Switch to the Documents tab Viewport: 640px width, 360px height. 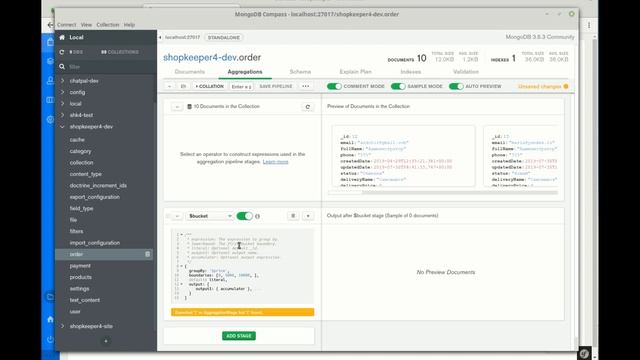[190, 72]
